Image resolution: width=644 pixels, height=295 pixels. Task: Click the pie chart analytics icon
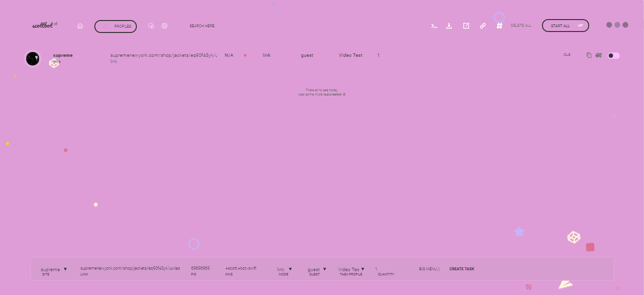[x=151, y=26]
